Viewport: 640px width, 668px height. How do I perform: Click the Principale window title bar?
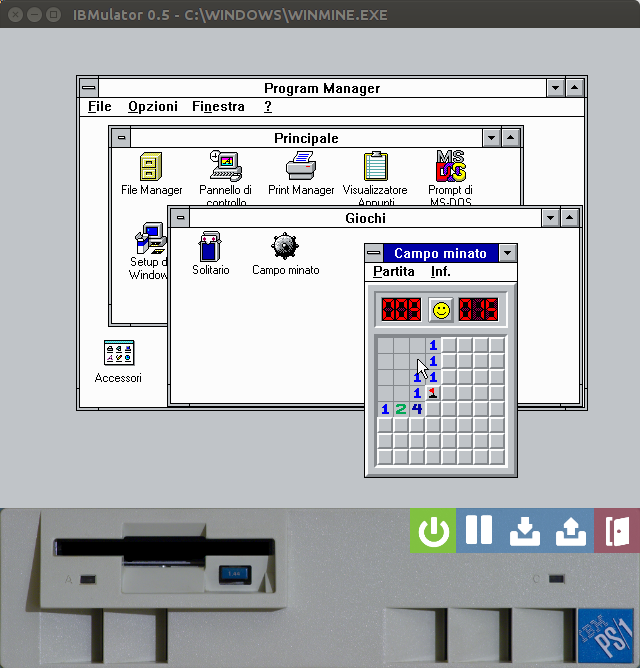pos(306,138)
